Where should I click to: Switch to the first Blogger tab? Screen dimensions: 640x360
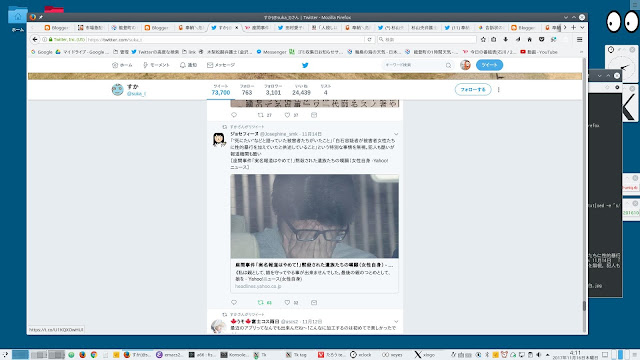click(57, 28)
